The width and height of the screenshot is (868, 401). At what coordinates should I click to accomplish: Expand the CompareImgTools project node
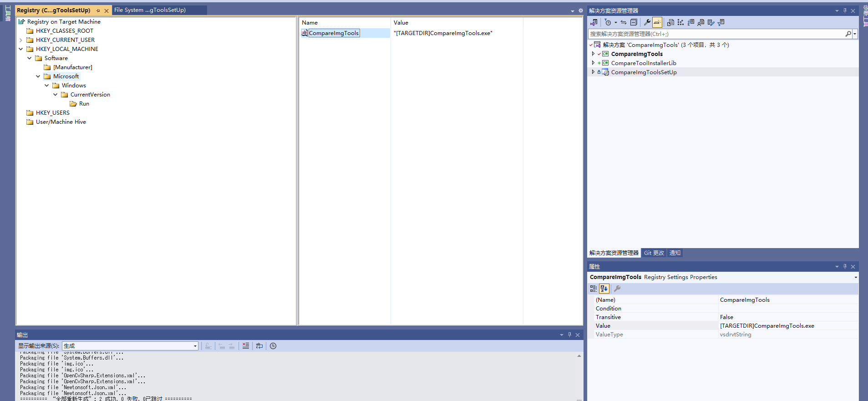[x=593, y=54]
